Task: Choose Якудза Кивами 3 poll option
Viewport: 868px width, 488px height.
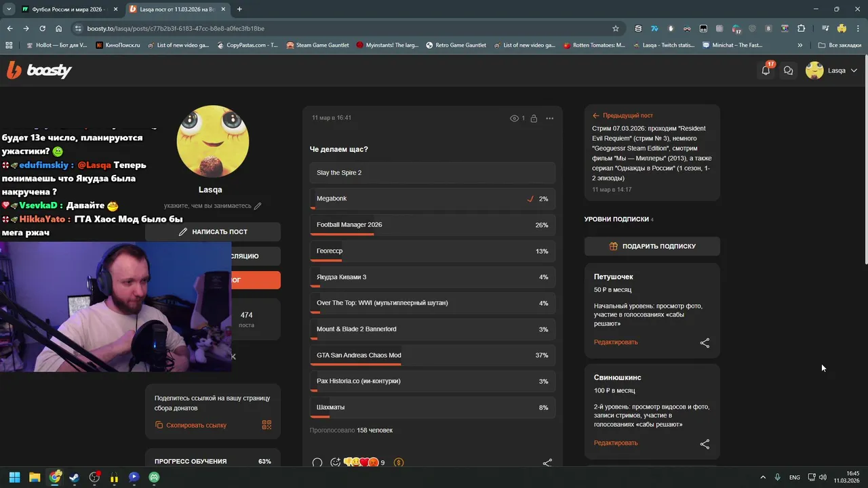Action: 433,277
